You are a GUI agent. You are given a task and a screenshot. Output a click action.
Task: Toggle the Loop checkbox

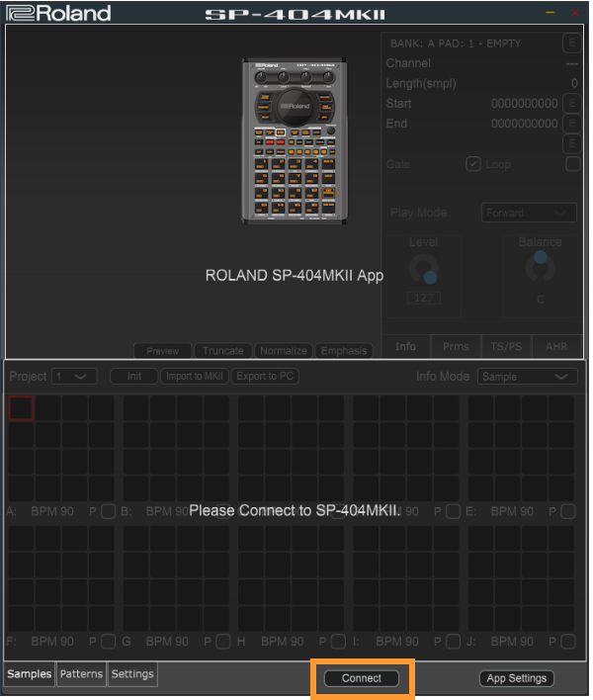pos(572,164)
